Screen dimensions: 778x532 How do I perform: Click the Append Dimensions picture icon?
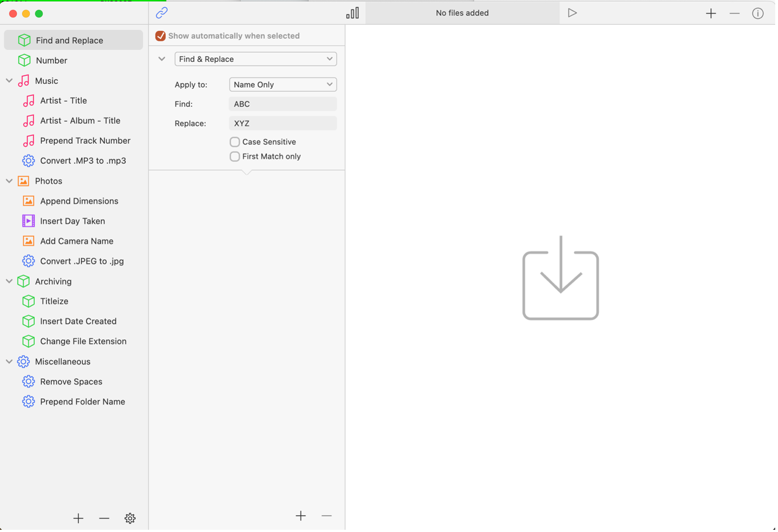coord(29,202)
